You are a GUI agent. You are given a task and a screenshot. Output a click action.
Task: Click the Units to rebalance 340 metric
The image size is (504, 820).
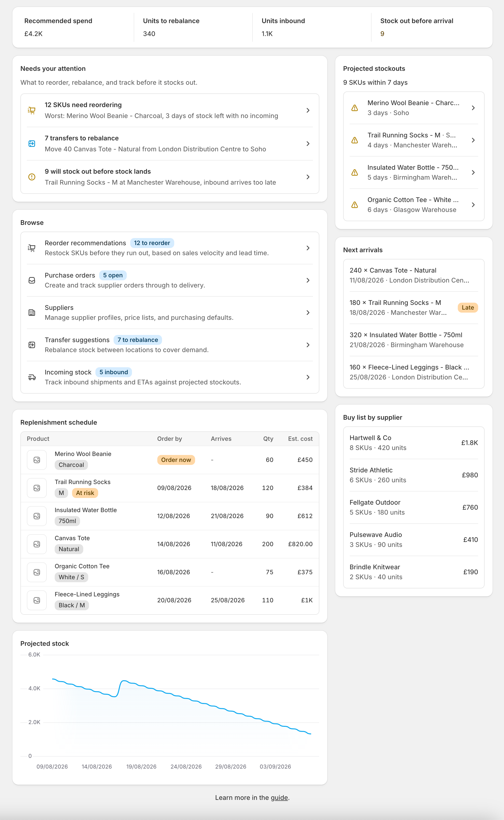pyautogui.click(x=193, y=27)
